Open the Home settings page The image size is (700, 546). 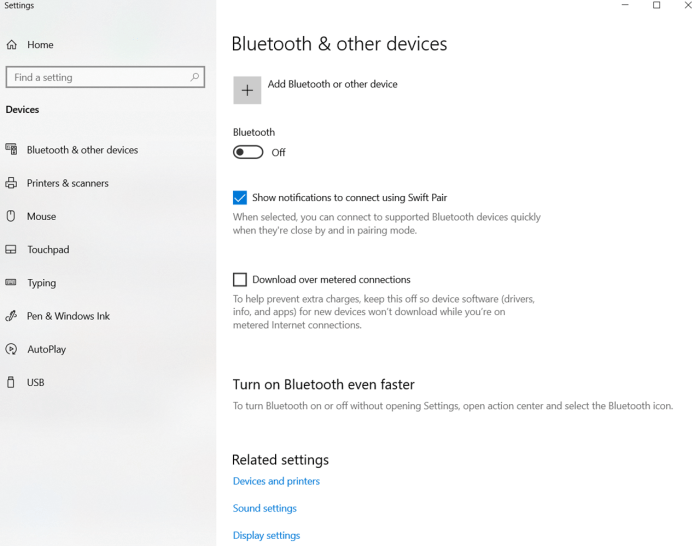click(x=40, y=45)
